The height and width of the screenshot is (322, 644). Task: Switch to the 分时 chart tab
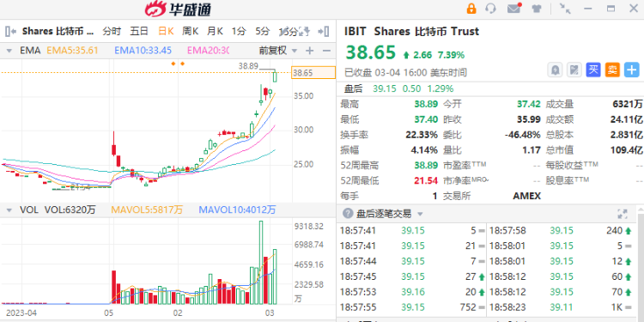(x=112, y=31)
